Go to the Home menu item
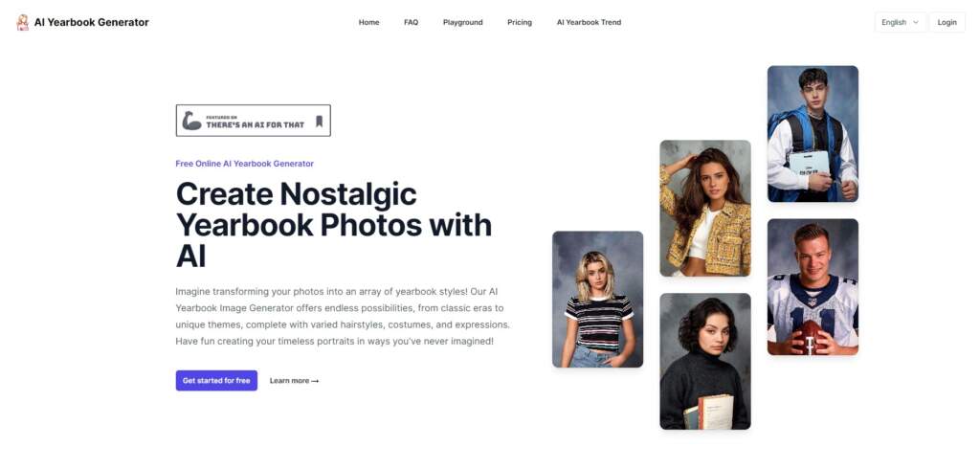 coord(368,23)
